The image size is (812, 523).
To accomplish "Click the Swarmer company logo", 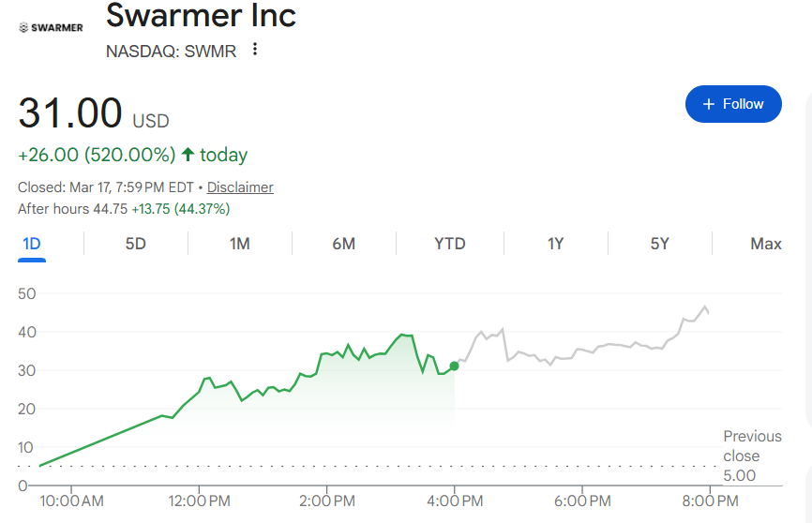I will 51,27.
